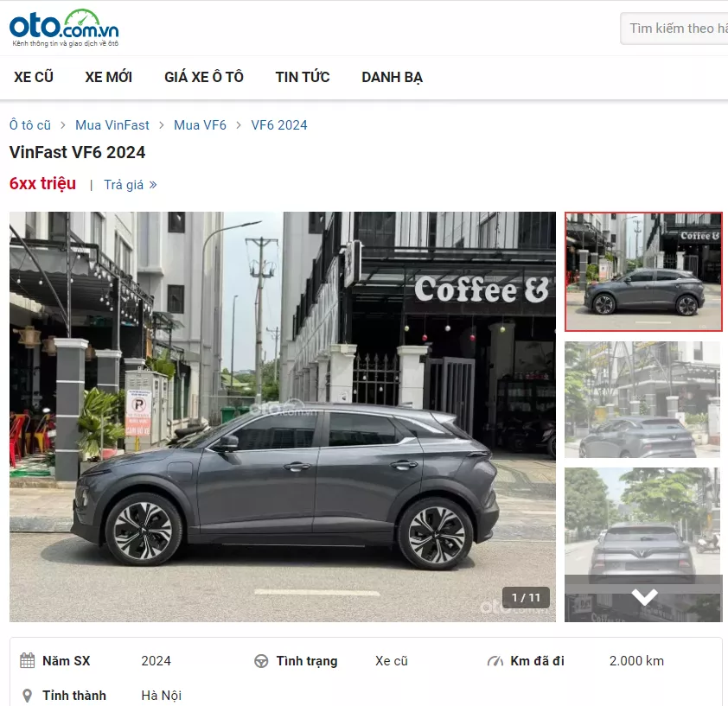The height and width of the screenshot is (706, 728).
Task: Open the XE CŨ menu
Action: 34,77
